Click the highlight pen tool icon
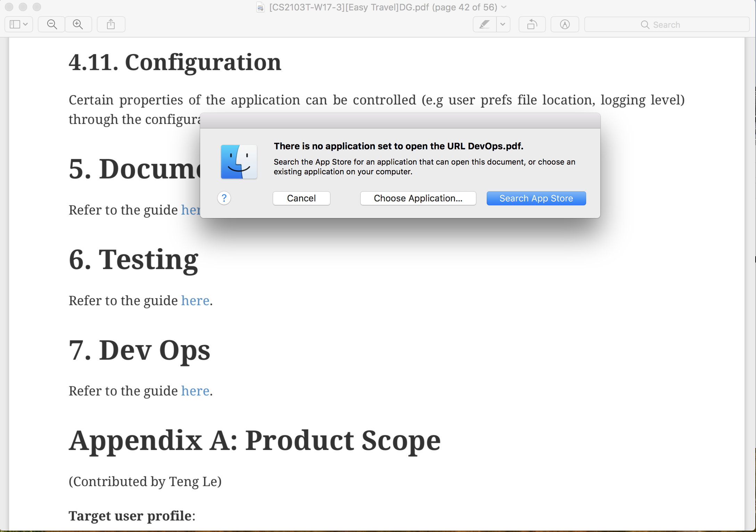Image resolution: width=756 pixels, height=532 pixels. pos(485,24)
